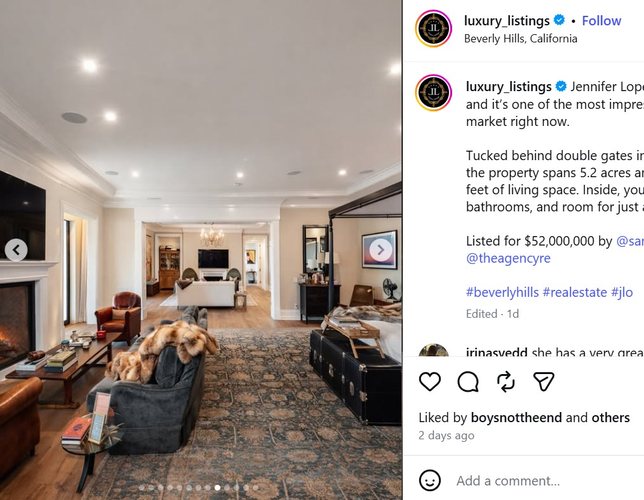Select the highlighted carousel dot indicator

coord(217,488)
